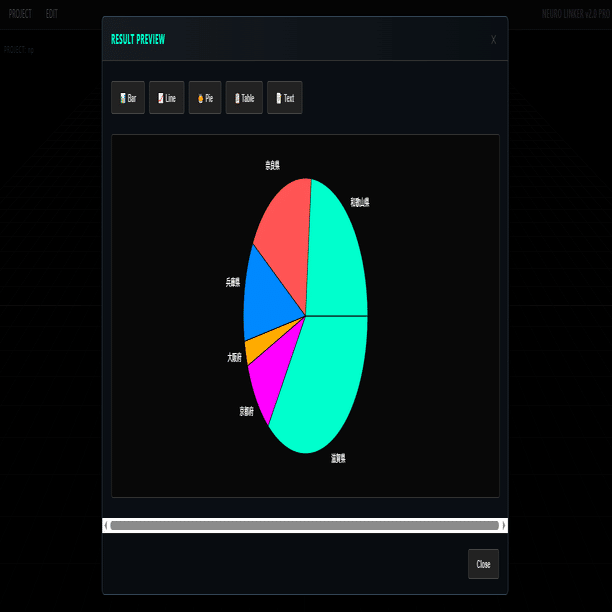The image size is (612, 612).
Task: Switch result preview to Line chart
Action: point(167,98)
